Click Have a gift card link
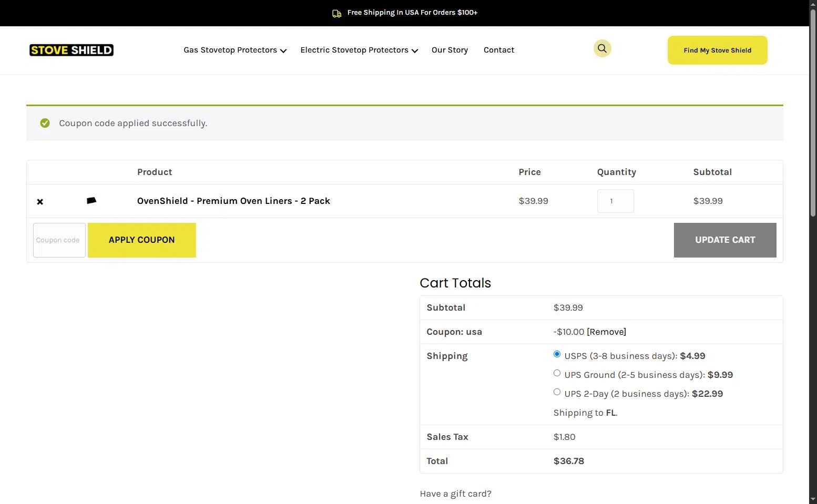Image resolution: width=817 pixels, height=504 pixels. [x=455, y=493]
